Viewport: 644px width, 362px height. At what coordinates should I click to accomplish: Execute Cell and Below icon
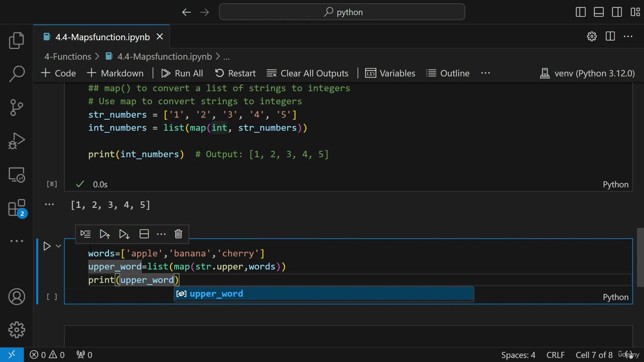pyautogui.click(x=124, y=234)
